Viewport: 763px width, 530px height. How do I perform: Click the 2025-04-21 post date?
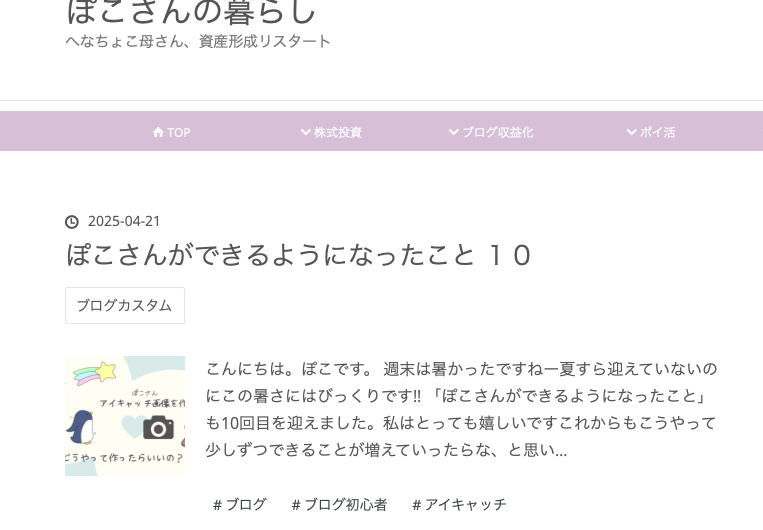(124, 221)
